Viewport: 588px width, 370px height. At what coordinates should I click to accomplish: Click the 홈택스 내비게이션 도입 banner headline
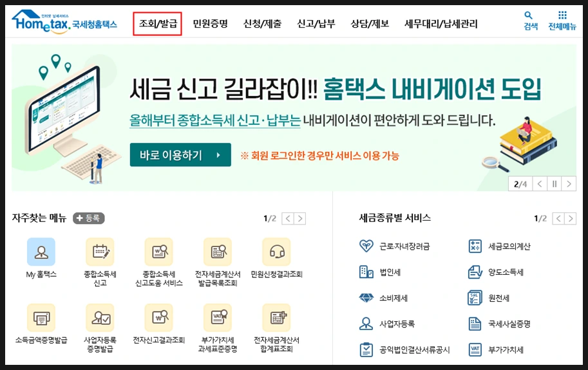click(x=432, y=89)
